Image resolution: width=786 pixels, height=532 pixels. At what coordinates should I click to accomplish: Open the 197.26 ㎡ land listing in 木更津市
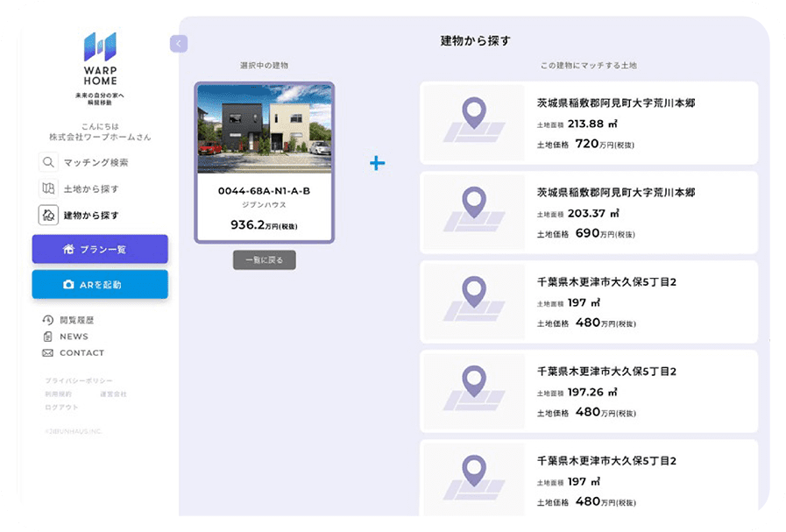click(x=589, y=392)
